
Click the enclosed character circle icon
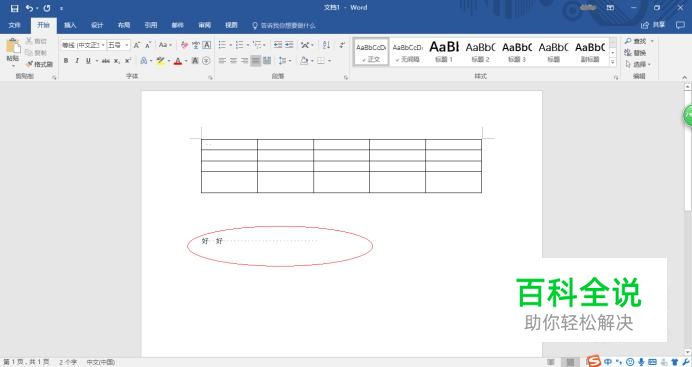206,61
